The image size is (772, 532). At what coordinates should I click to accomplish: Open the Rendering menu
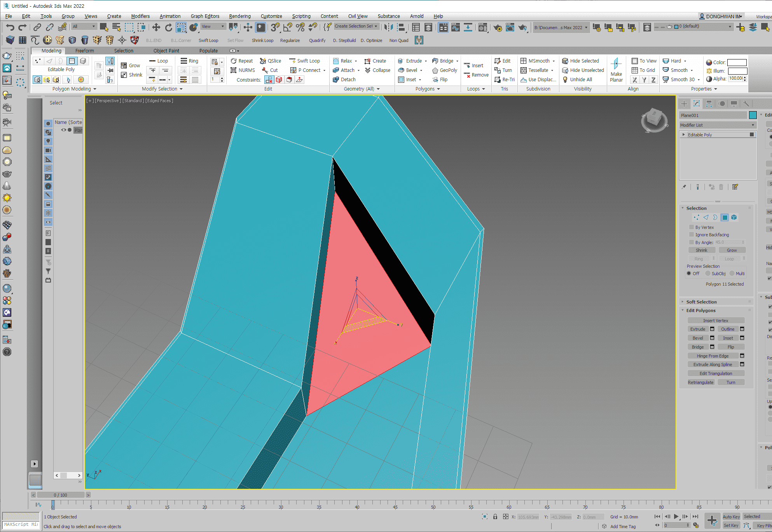click(239, 16)
